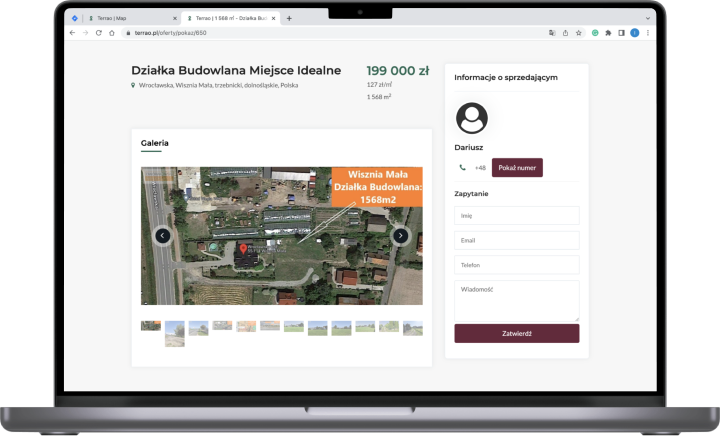The width and height of the screenshot is (720, 436).
Task: Click the Zapytanie heading
Action: click(x=471, y=194)
